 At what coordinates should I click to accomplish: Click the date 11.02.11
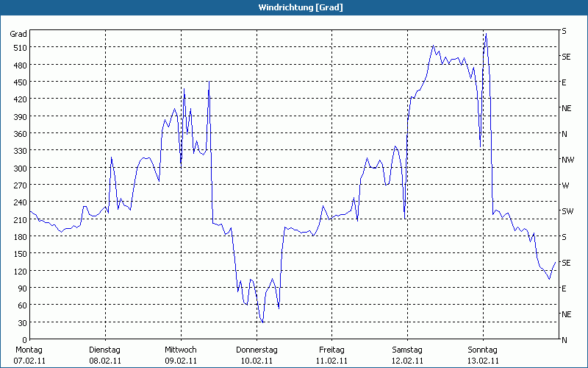click(332, 361)
